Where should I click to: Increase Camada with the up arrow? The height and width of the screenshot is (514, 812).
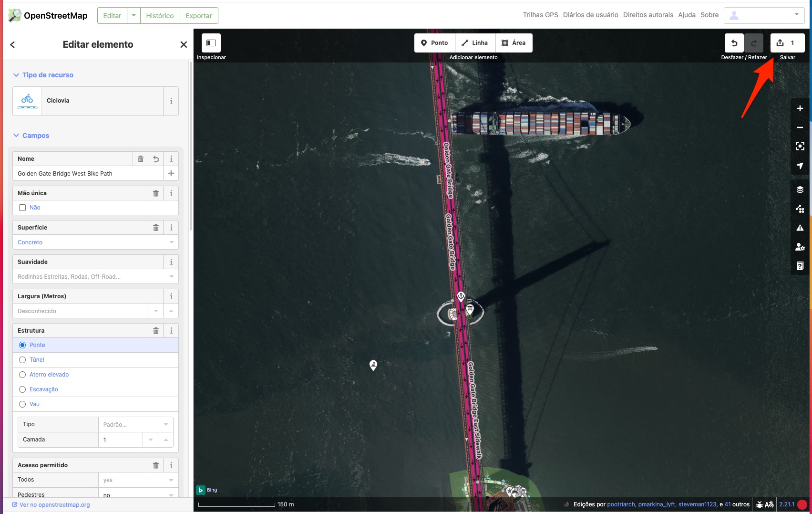click(166, 440)
